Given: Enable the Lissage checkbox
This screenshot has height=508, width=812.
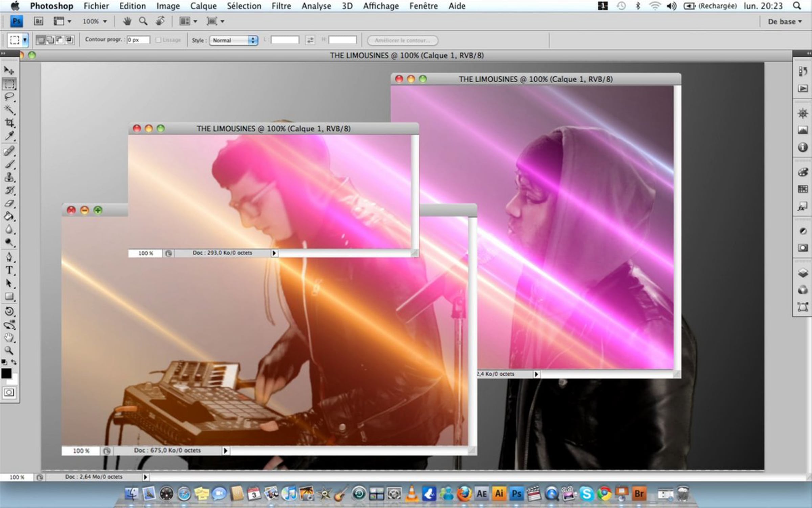Looking at the screenshot, I should 158,40.
